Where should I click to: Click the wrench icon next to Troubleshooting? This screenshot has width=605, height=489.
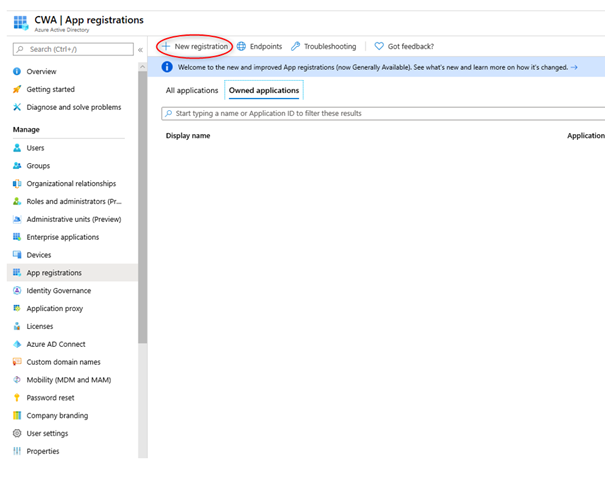pyautogui.click(x=296, y=46)
